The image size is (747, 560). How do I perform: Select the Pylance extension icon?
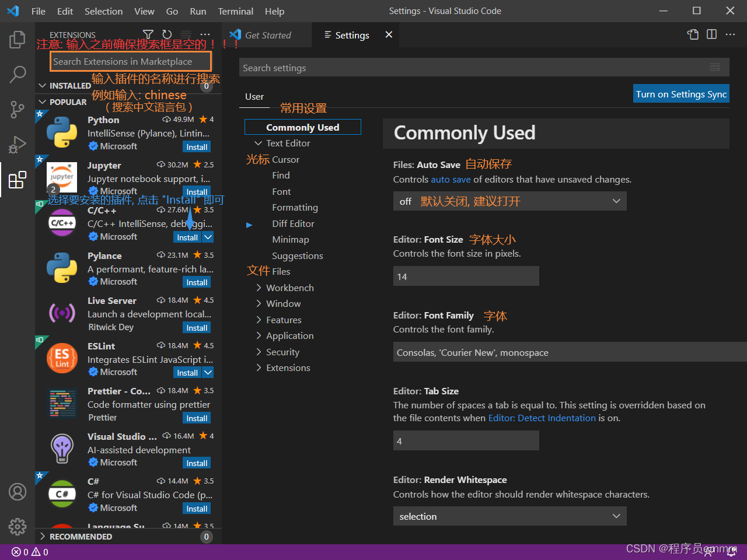62,268
